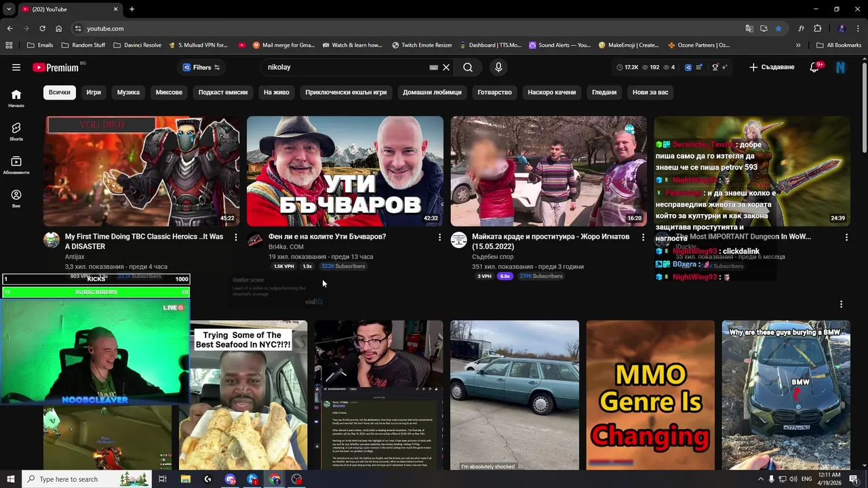Open the Bri4ka. COM channel link
The width and height of the screenshot is (868, 488).
click(285, 247)
